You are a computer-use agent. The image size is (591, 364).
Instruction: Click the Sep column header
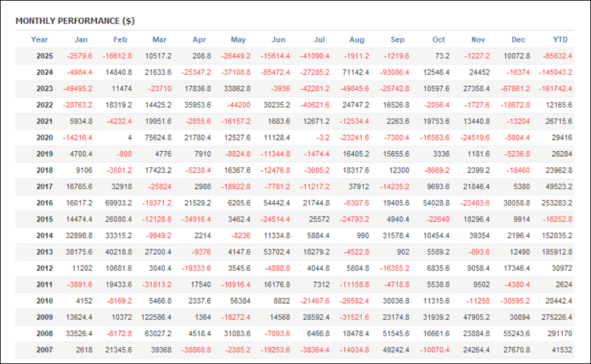click(x=397, y=39)
